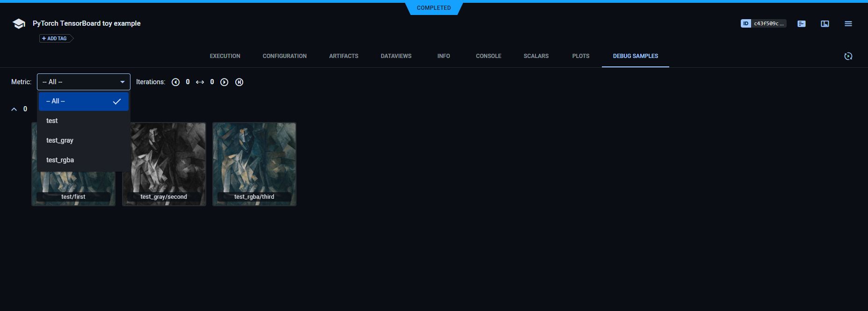Select the Debug Samples tab

636,56
